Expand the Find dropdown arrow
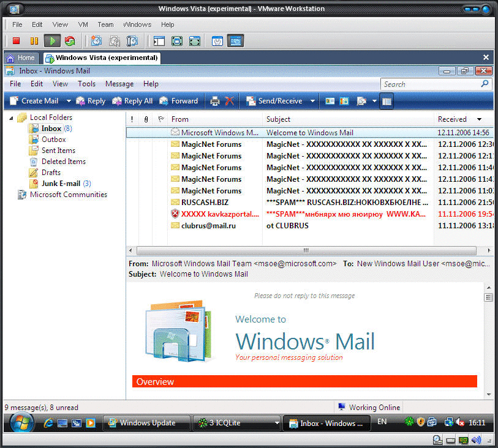Viewport: 498px width, 448px height. tap(374, 101)
